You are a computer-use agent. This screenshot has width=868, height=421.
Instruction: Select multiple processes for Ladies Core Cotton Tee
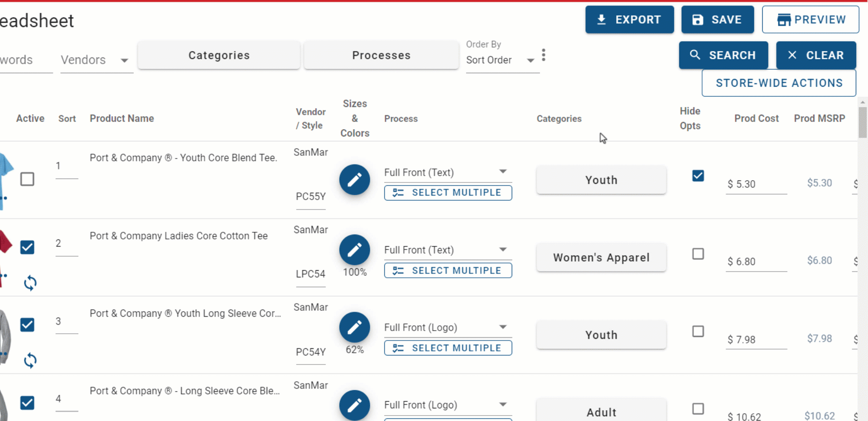(448, 271)
